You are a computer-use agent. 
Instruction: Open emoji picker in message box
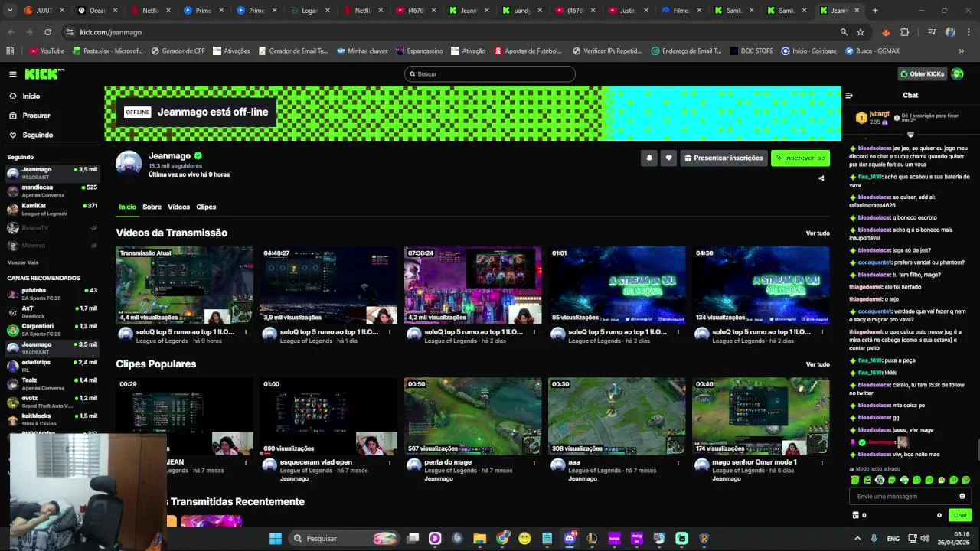[962, 496]
